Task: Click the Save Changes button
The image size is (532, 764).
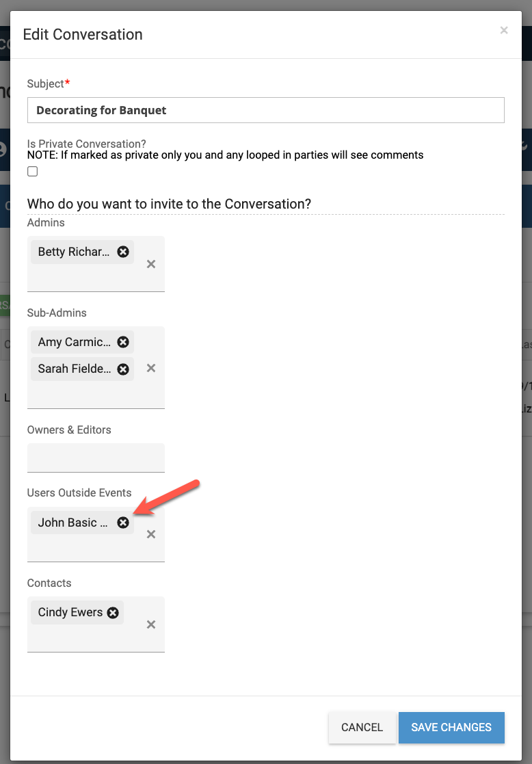Action: pos(451,728)
